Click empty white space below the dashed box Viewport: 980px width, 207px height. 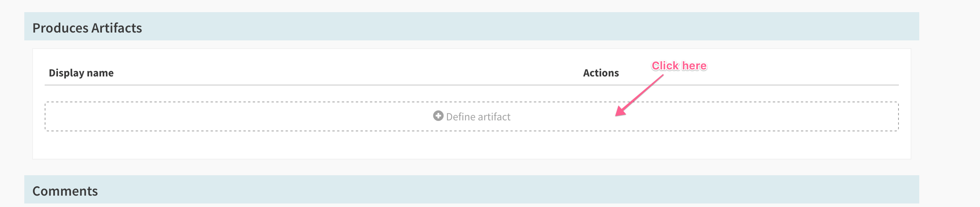pyautogui.click(x=470, y=145)
